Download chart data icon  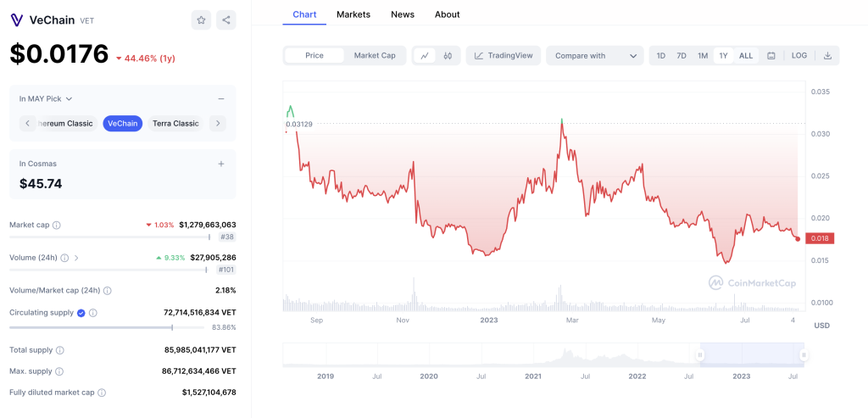[827, 55]
